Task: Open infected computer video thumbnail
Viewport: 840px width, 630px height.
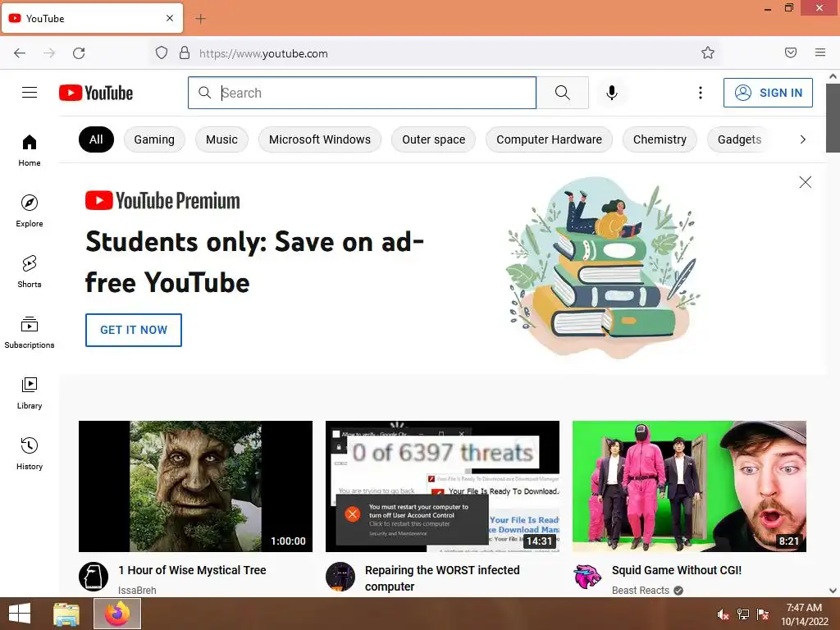Action: click(442, 486)
